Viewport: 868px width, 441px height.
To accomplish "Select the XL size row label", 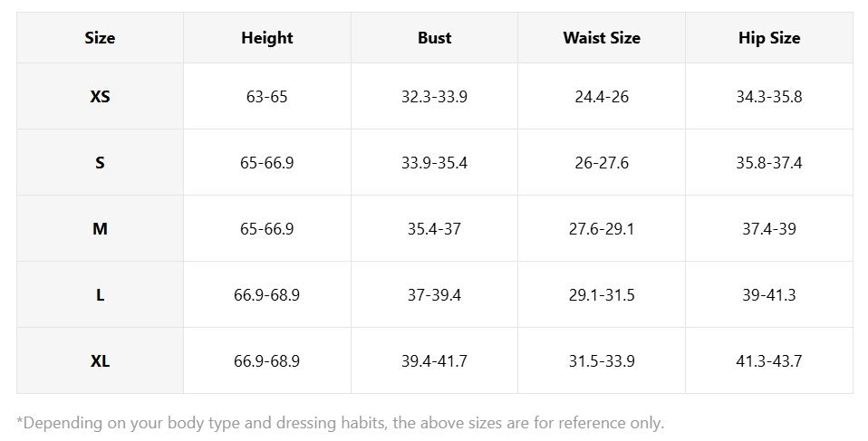I will click(100, 361).
